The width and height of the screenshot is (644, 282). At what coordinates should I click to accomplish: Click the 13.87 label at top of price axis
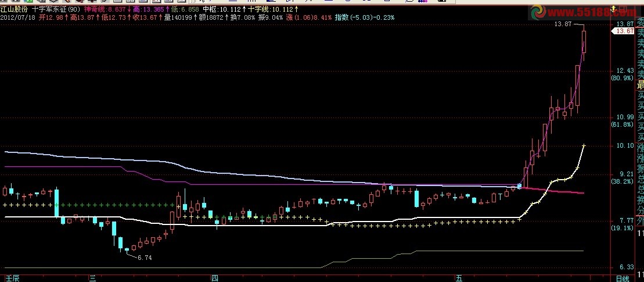625,24
